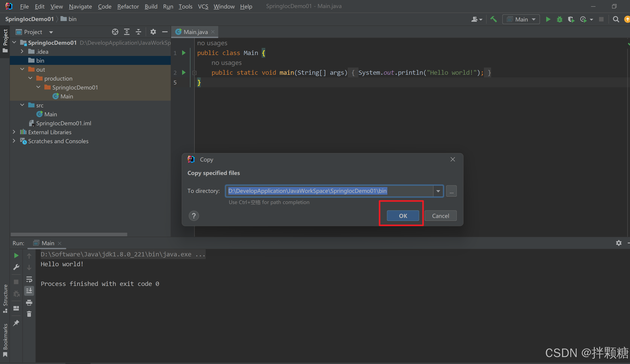Click Expand All icon in Project panel
This screenshot has width=630, height=364.
pyautogui.click(x=127, y=32)
